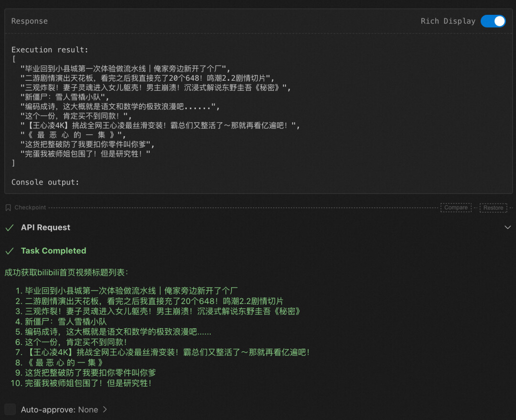Click the Task Completed heading text
516x420 pixels.
click(x=54, y=251)
